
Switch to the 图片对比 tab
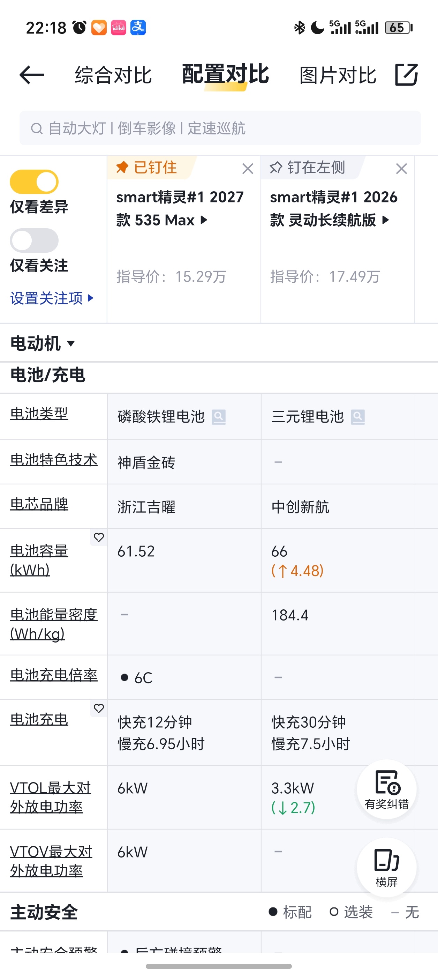pyautogui.click(x=338, y=75)
